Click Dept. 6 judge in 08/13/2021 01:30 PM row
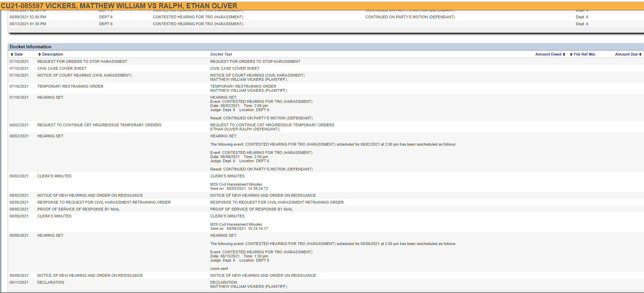This screenshot has width=644, height=293. tap(582, 24)
